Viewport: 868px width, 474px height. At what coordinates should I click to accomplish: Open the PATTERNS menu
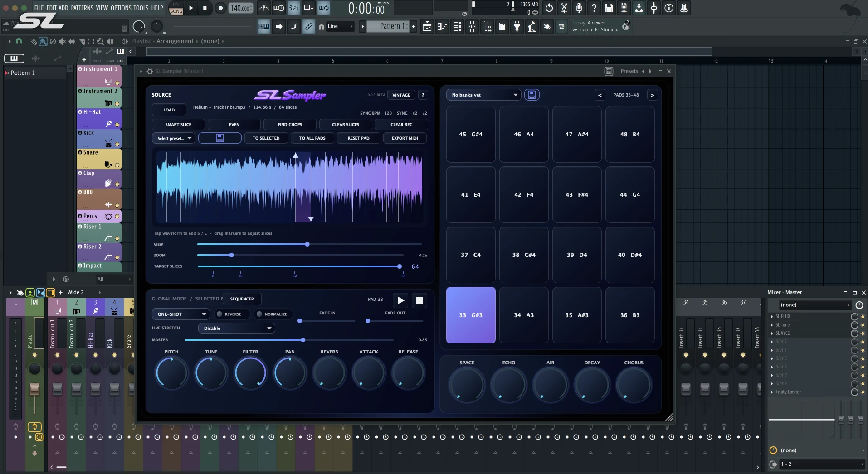pyautogui.click(x=82, y=8)
